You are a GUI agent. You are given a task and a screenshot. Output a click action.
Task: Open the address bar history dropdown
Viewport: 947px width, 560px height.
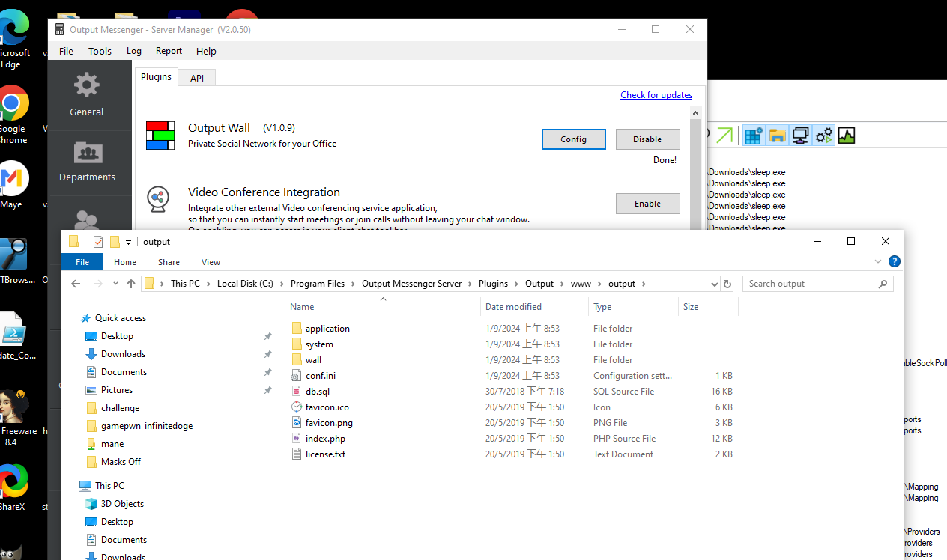point(714,284)
